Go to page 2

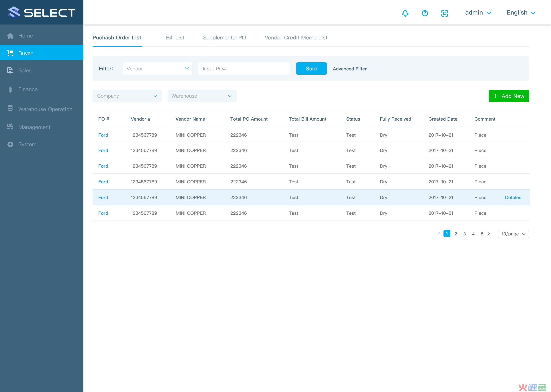[x=456, y=234]
